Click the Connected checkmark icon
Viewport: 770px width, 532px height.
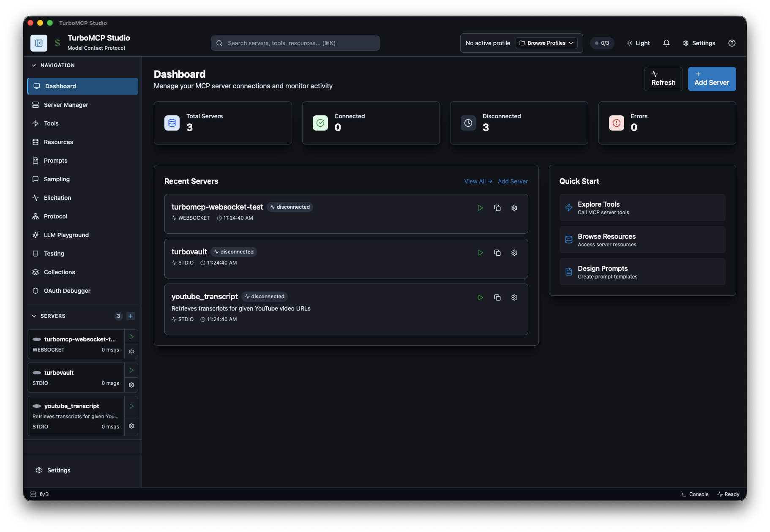coord(320,123)
